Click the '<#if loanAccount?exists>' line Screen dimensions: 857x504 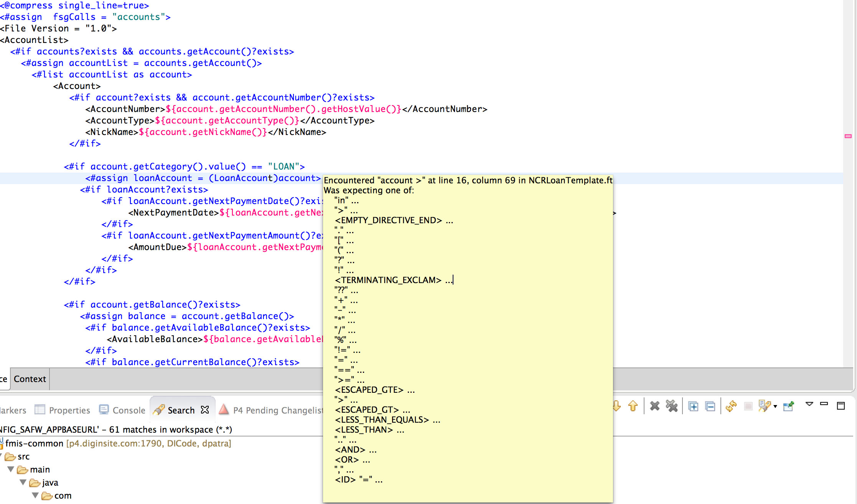point(144,189)
